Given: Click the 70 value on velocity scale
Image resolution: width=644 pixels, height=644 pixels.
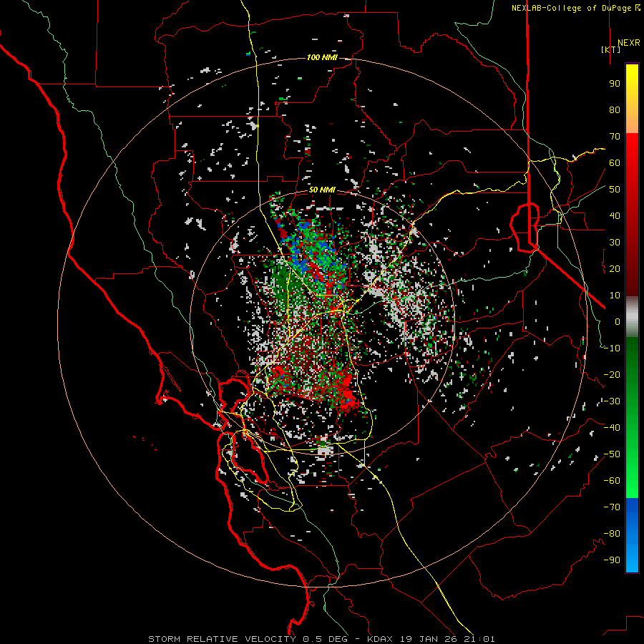Looking at the screenshot, I should click(615, 137).
